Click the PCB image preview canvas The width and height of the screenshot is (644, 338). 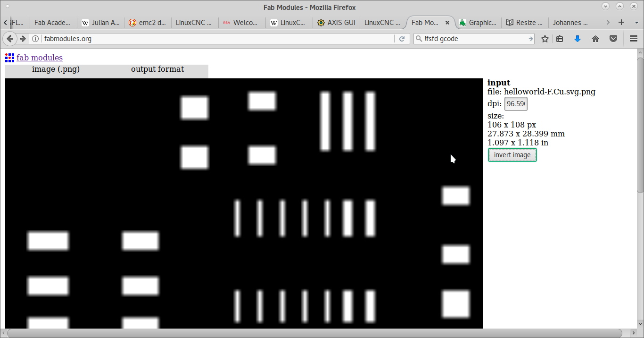[244, 203]
